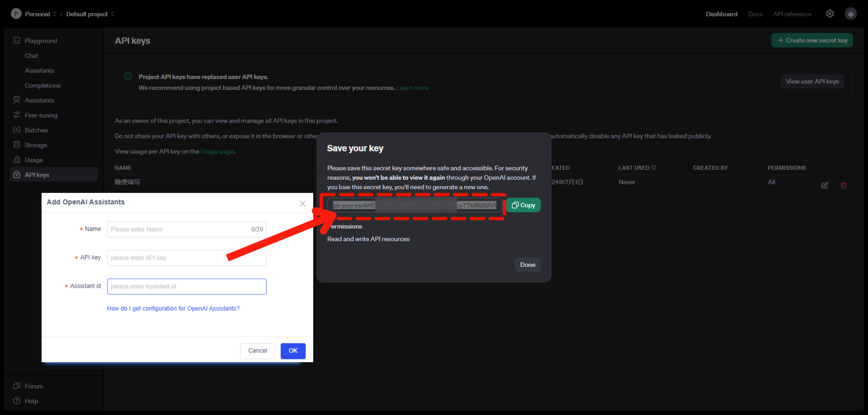Open the Docs tab in header
This screenshot has width=868, height=415.
coord(755,14)
